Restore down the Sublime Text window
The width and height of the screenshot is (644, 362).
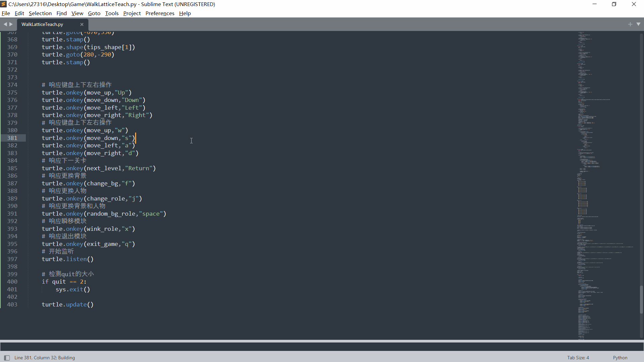click(614, 4)
